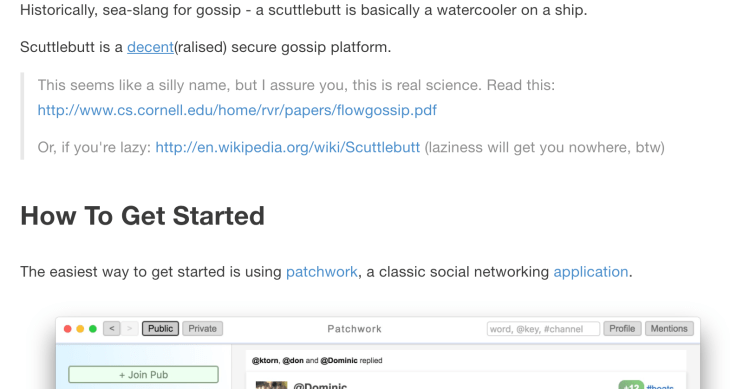The height and width of the screenshot is (389, 730).
Task: Click the word, @key, #channel search field
Action: [x=543, y=329]
